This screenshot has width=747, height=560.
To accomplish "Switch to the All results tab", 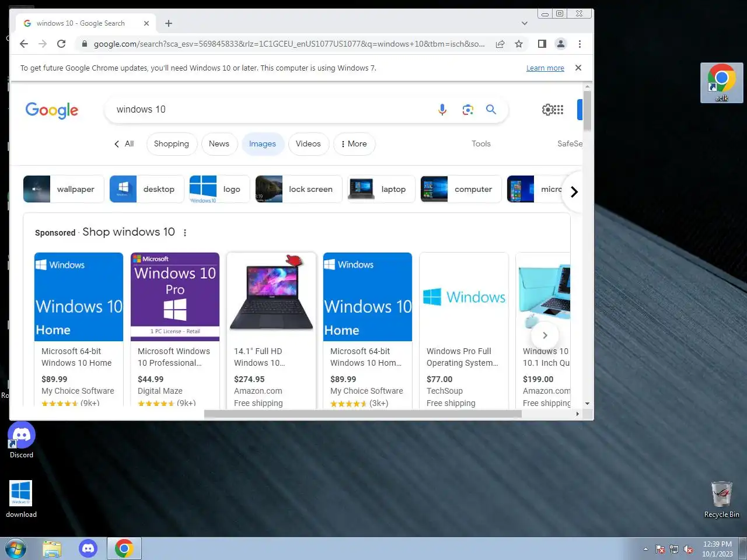I will (124, 144).
